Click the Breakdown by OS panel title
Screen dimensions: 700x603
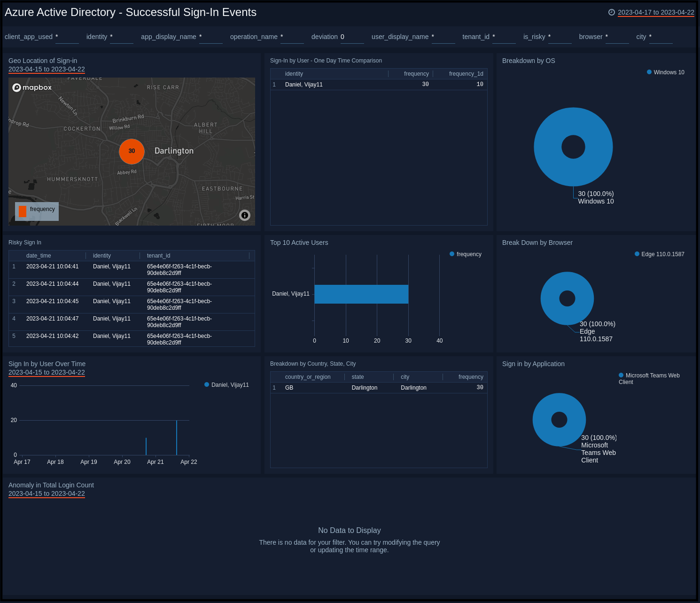click(529, 61)
